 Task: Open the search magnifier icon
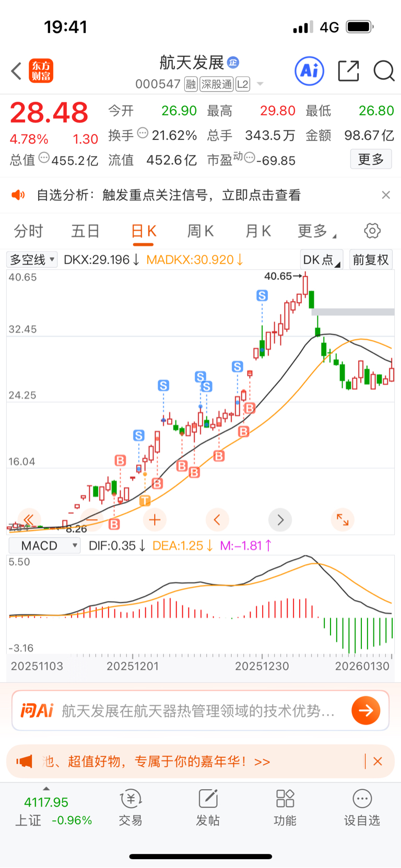click(x=384, y=71)
